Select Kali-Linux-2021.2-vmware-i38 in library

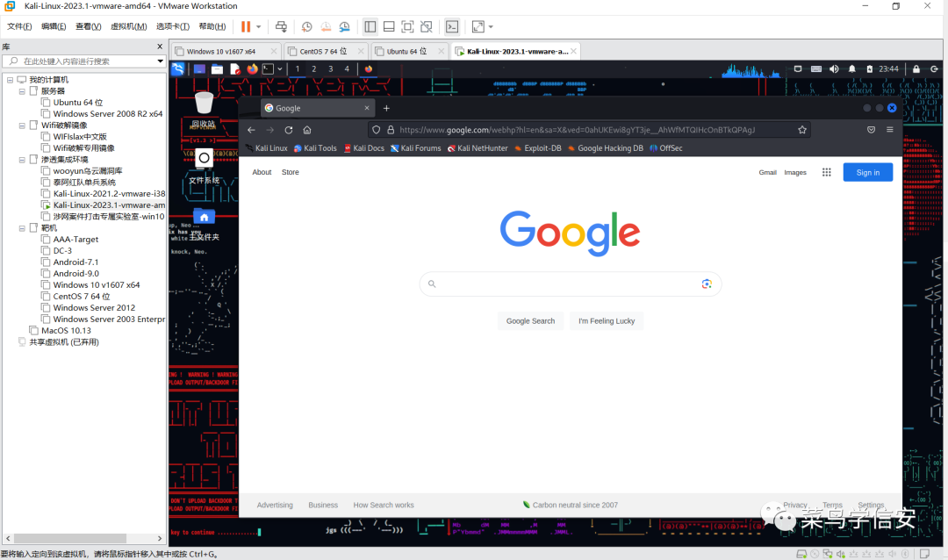tap(109, 193)
